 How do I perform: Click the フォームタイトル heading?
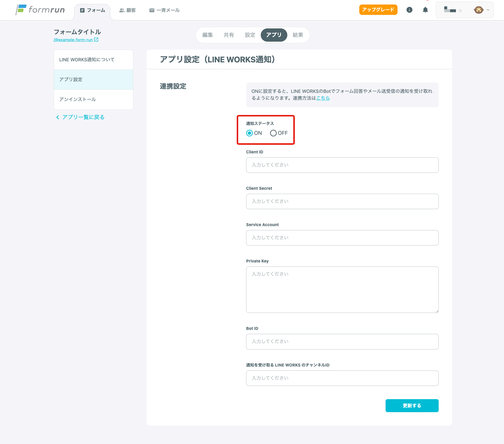tap(77, 32)
